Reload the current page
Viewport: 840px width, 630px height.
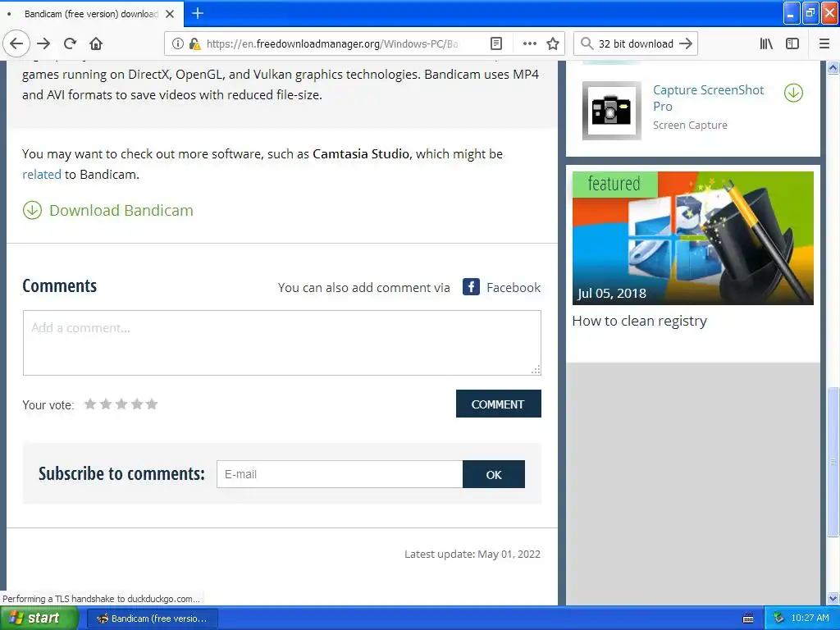pyautogui.click(x=70, y=44)
